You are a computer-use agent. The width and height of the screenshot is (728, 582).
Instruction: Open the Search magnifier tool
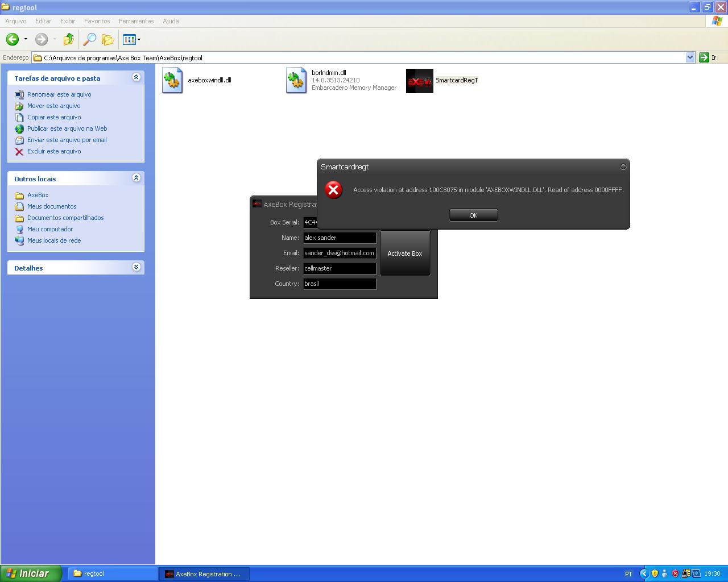[x=89, y=39]
